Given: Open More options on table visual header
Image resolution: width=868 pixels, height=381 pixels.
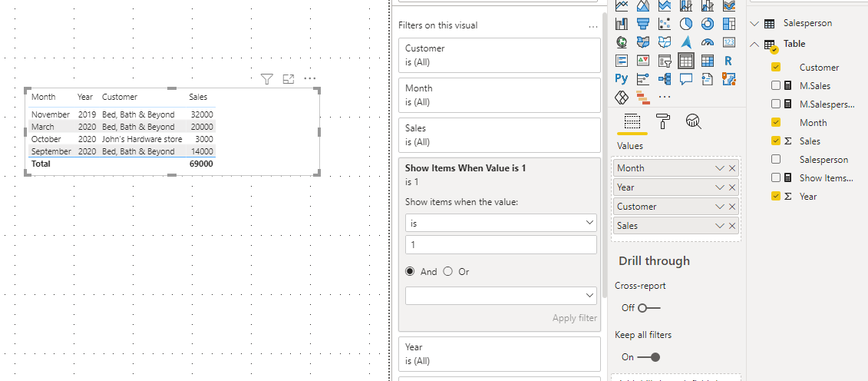Looking at the screenshot, I should pos(309,78).
